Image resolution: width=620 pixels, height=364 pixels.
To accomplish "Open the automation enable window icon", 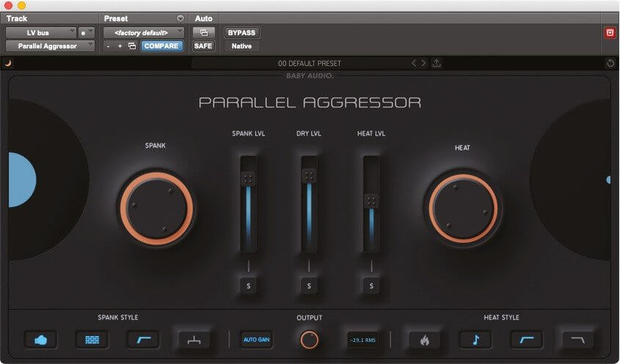I will coord(204,33).
